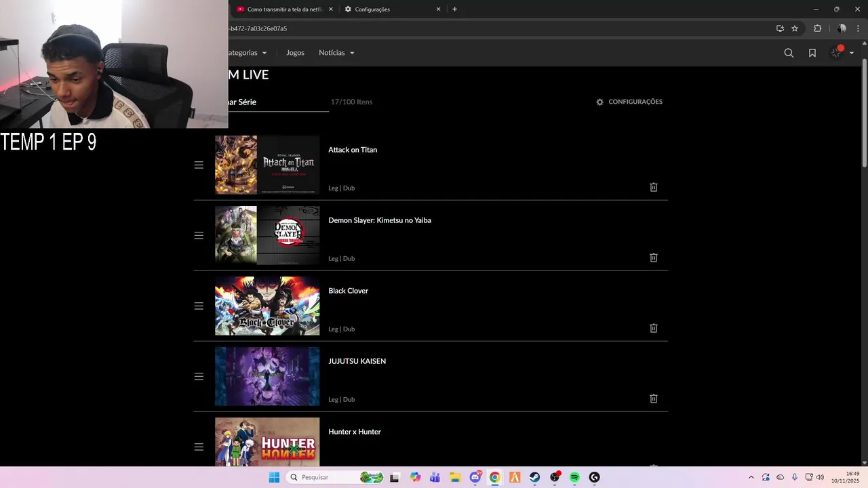868x488 pixels.
Task: Open the Attack on Titan thumbnail
Action: click(x=267, y=165)
